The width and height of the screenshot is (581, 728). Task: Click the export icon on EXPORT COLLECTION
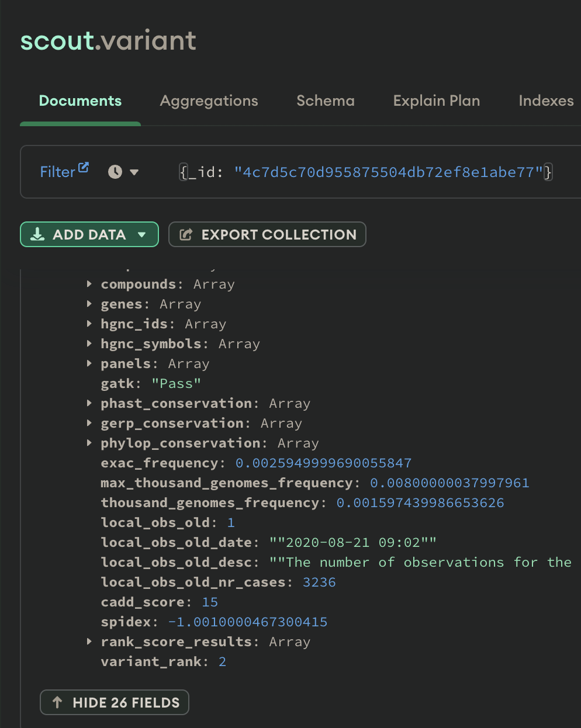[186, 234]
